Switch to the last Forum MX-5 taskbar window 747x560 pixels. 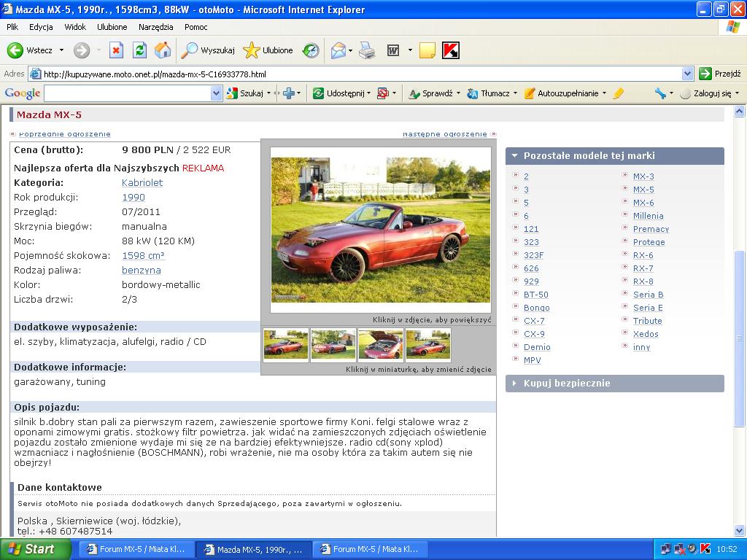pyautogui.click(x=370, y=549)
